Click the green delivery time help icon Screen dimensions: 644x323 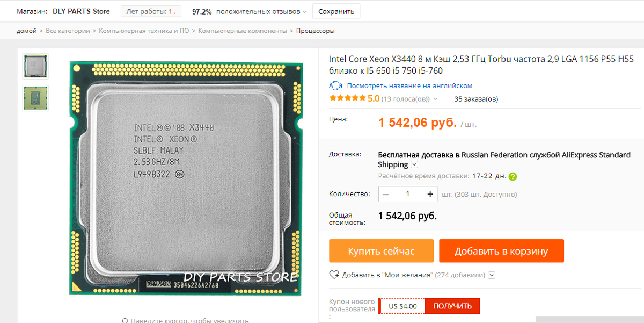[x=513, y=176]
